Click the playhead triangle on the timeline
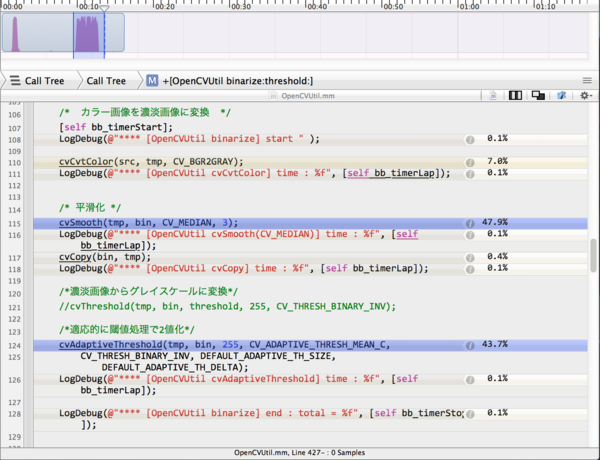Image resolution: width=600 pixels, height=460 pixels. (104, 8)
